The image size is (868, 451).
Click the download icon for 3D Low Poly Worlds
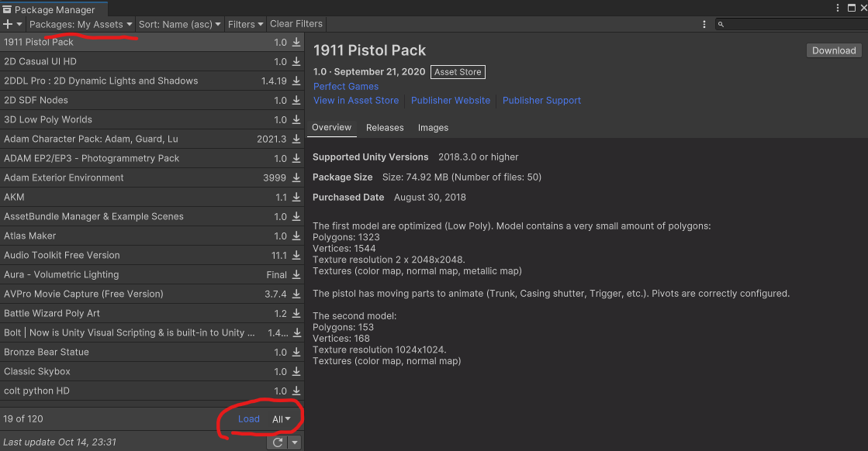coord(296,119)
